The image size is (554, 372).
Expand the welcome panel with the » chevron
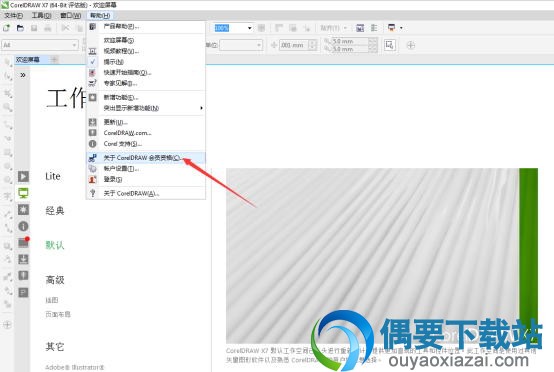[x=23, y=75]
